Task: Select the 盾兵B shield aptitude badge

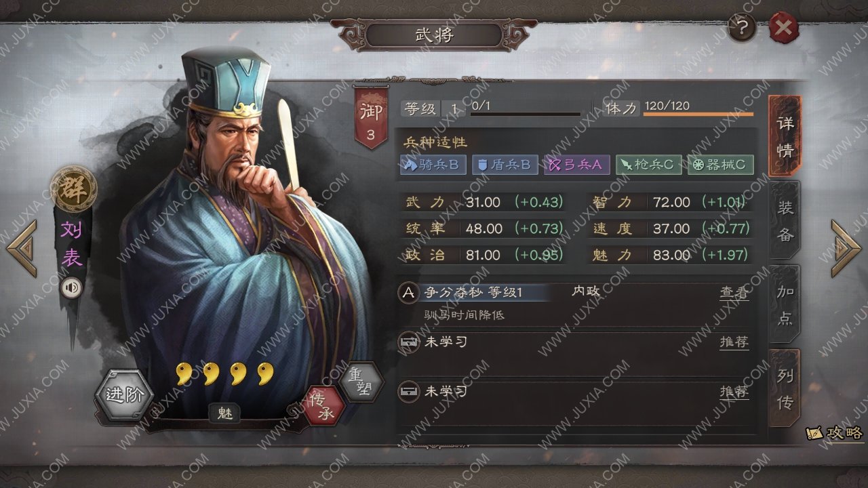Action: 505,165
